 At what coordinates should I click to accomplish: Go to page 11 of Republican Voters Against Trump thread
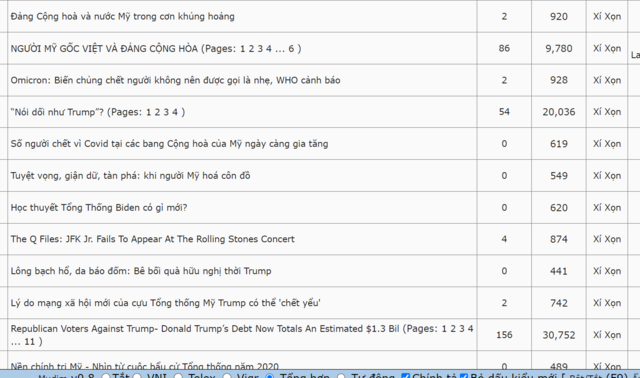click(x=29, y=341)
